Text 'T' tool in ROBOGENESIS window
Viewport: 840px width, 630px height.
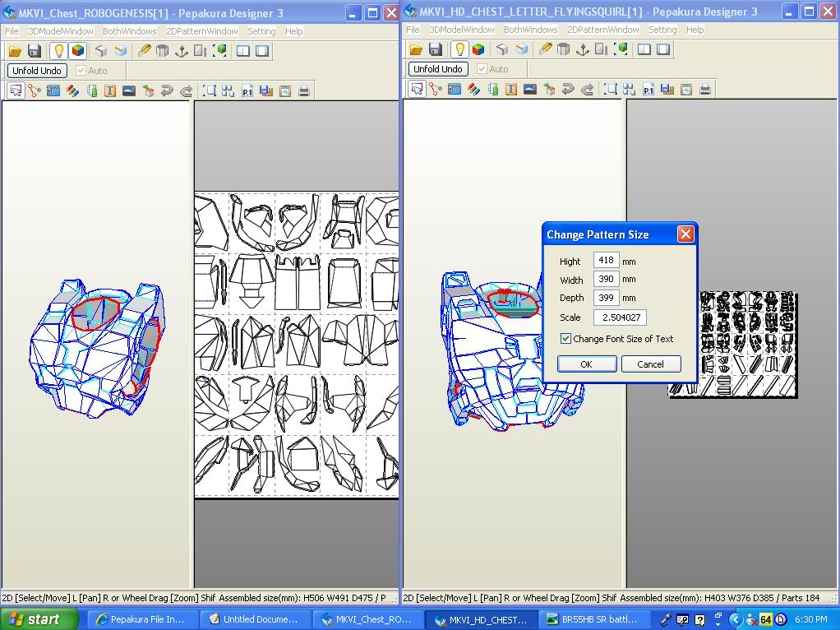click(110, 90)
